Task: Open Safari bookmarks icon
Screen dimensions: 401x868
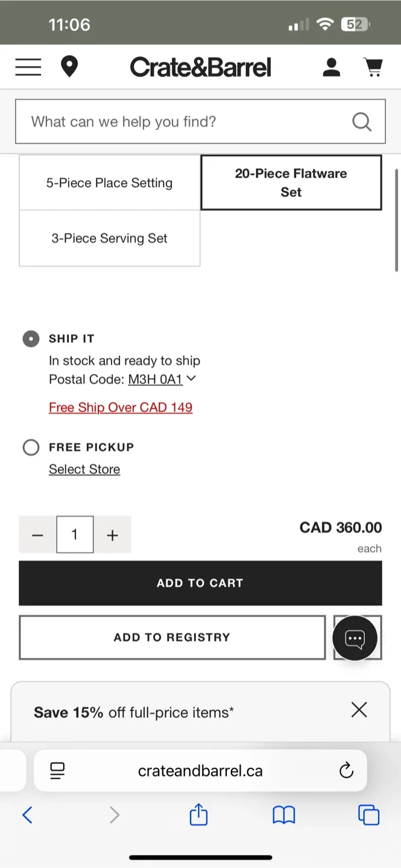Action: 283,814
